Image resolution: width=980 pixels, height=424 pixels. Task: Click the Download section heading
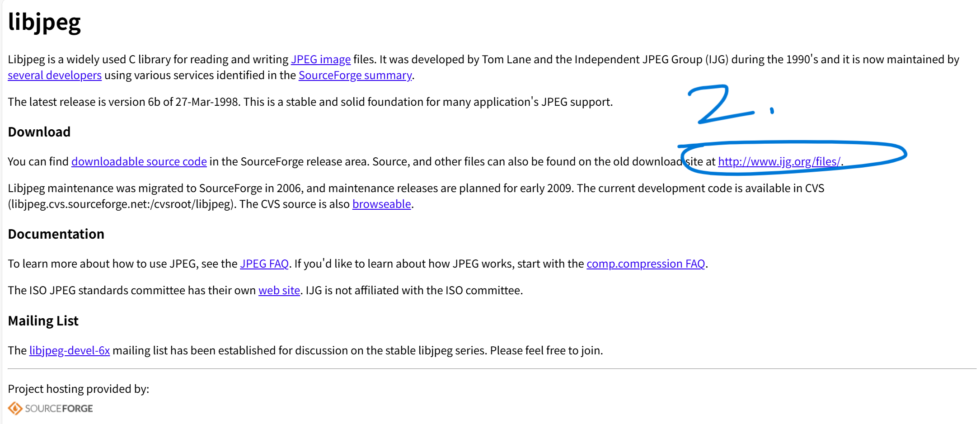point(39,132)
